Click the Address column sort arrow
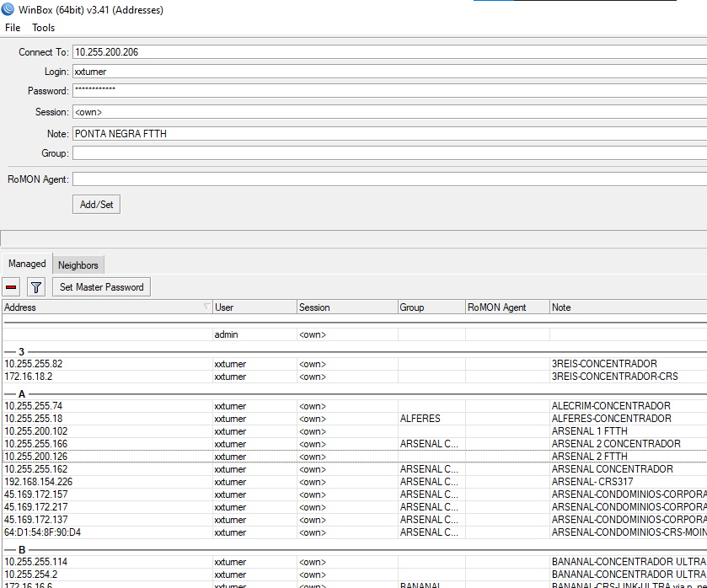Image resolution: width=707 pixels, height=588 pixels. [x=207, y=307]
